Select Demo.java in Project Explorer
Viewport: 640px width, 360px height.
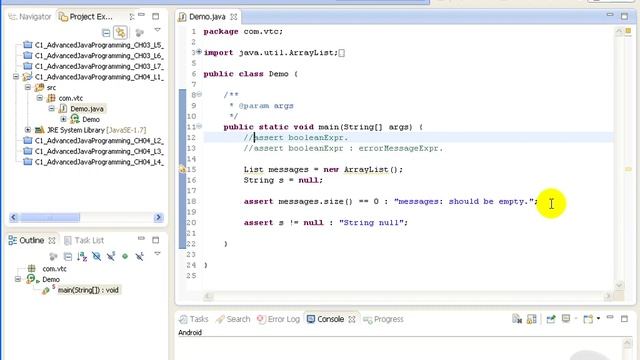(87, 109)
